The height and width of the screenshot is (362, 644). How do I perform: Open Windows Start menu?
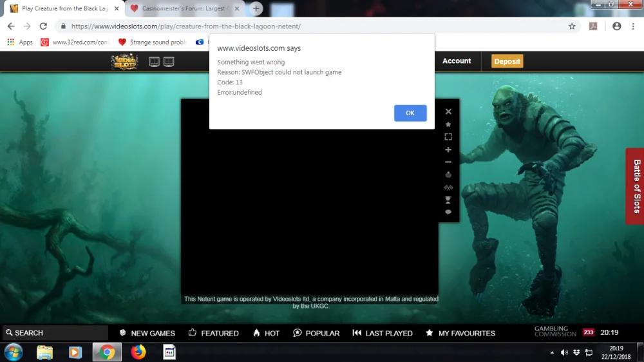click(13, 352)
